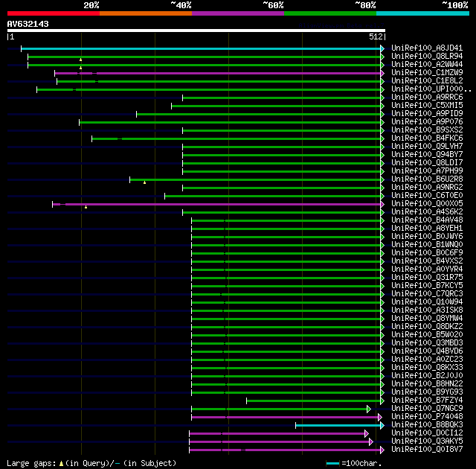Click the purple alignment bar for Q00X05
This screenshot has height=469, width=476.
coord(216,205)
